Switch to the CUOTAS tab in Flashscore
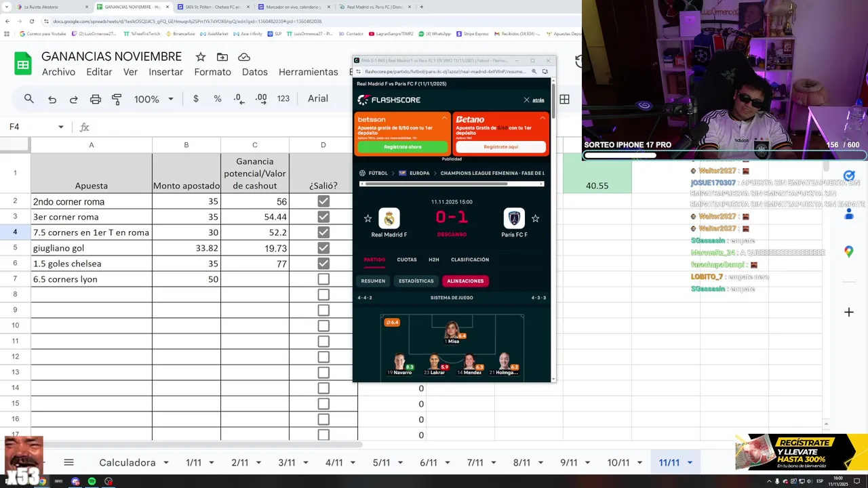Screen dimensions: 868x488 (407, 260)
